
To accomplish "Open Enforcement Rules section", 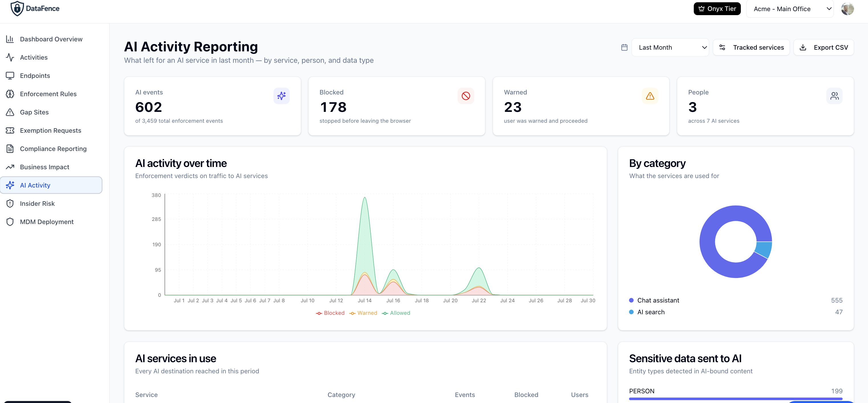I will [51, 94].
